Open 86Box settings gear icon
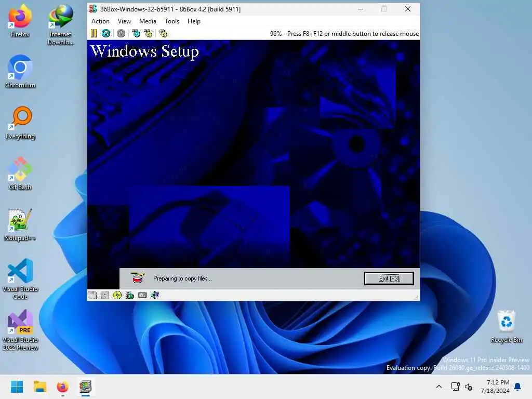The height and width of the screenshot is (399, 532). (x=163, y=33)
